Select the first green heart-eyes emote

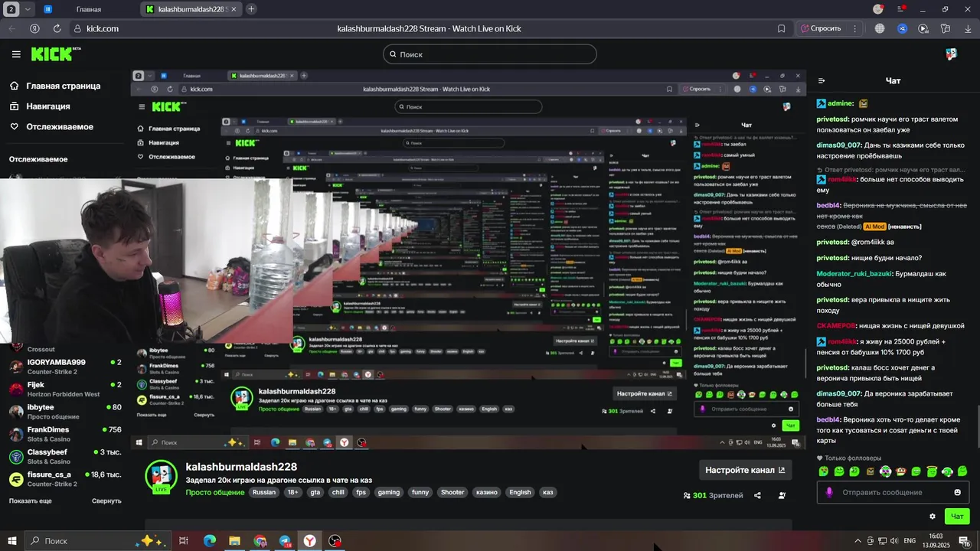[823, 471]
